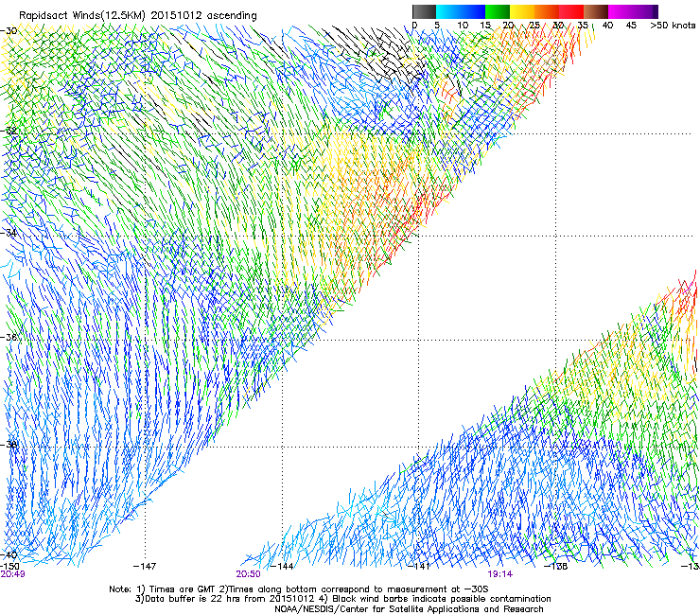Click the '-34' latitude label
This screenshot has width=700, height=615.
coord(9,233)
